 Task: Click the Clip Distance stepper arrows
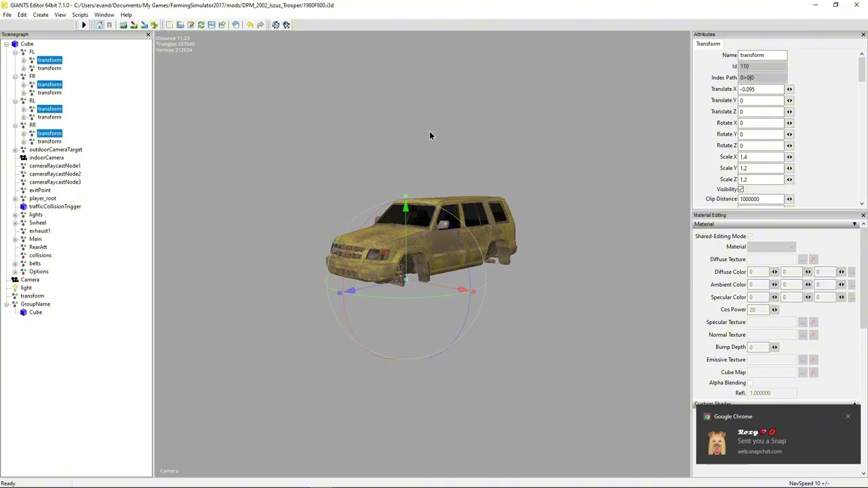tap(789, 199)
